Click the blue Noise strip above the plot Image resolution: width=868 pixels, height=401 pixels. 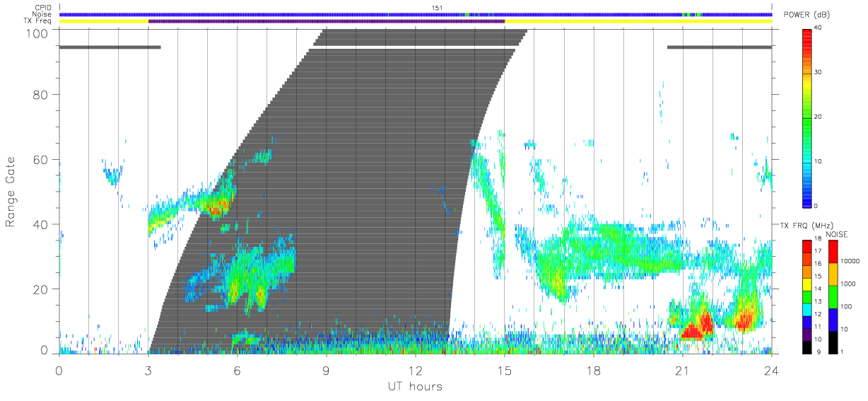[415, 14]
